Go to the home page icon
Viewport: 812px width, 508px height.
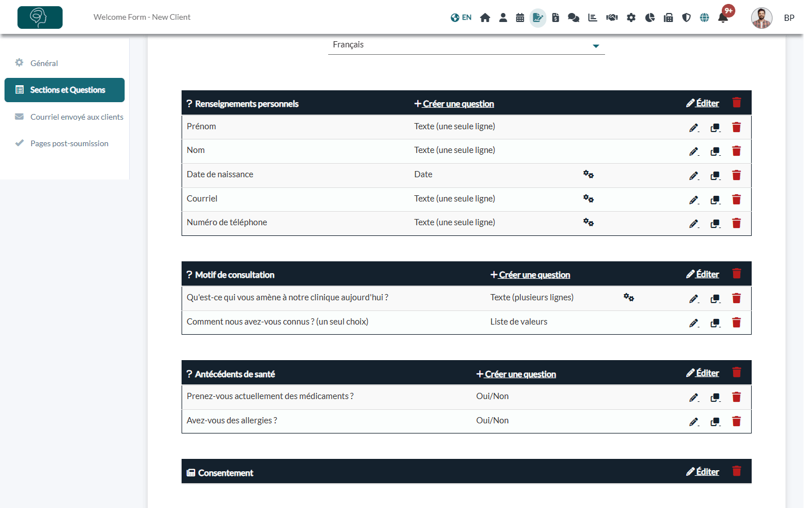tap(485, 17)
